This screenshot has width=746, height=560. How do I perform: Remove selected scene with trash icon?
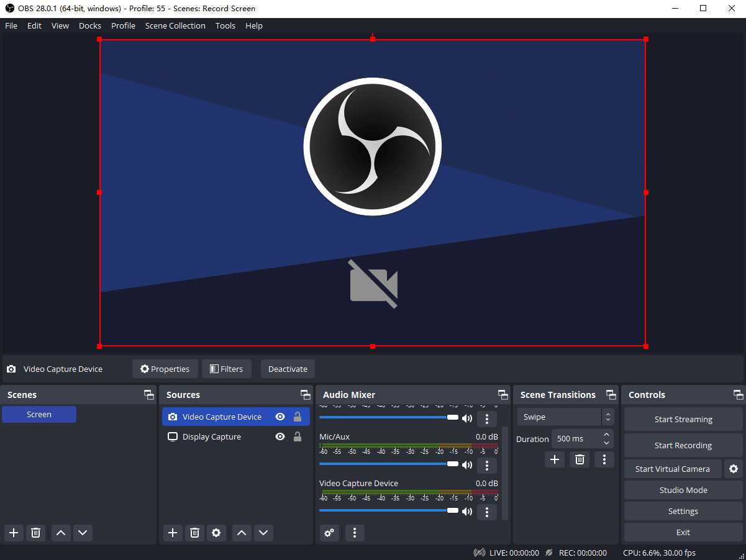coord(36,533)
